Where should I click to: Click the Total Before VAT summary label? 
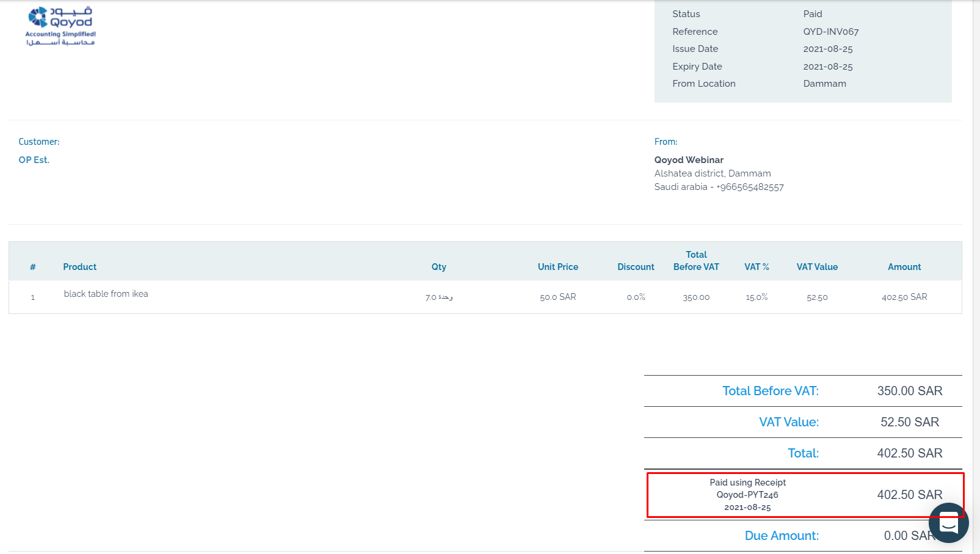pyautogui.click(x=771, y=391)
